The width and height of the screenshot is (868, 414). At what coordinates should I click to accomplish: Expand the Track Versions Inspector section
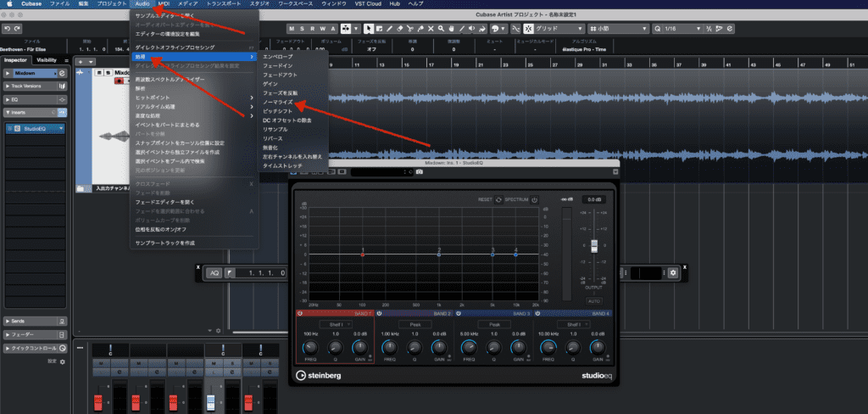coord(7,86)
